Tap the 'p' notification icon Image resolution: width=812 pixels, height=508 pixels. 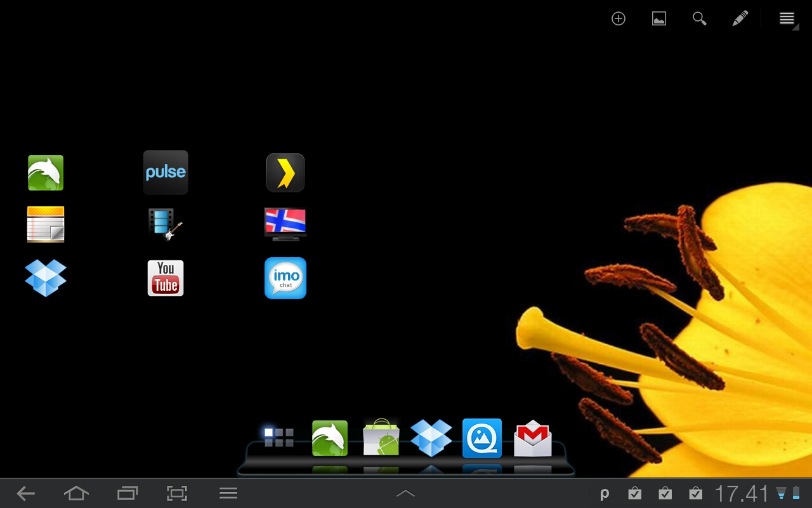click(x=605, y=494)
